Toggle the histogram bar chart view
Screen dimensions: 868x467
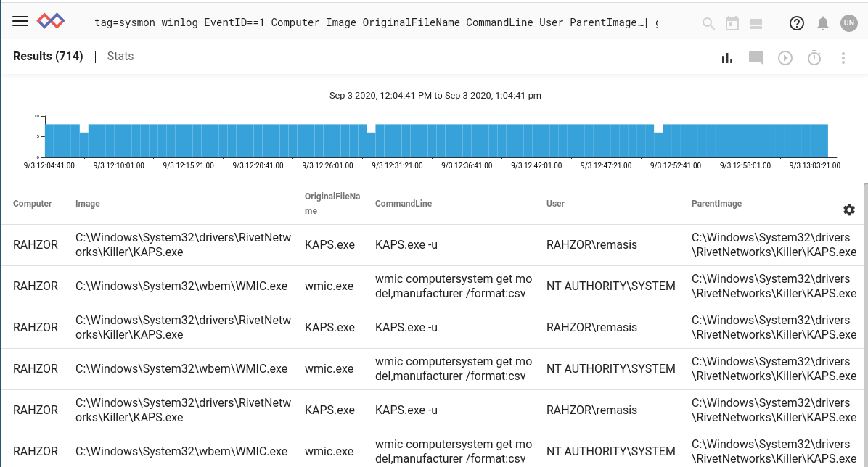tap(726, 57)
